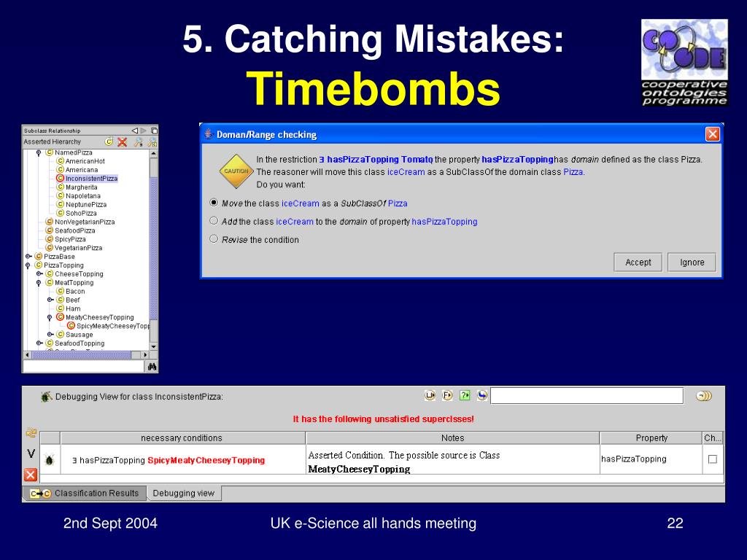Viewport: 747px width, 560px height.
Task: Click the search-like icon right of the red X in hierarchy toolbar
Action: [138, 142]
